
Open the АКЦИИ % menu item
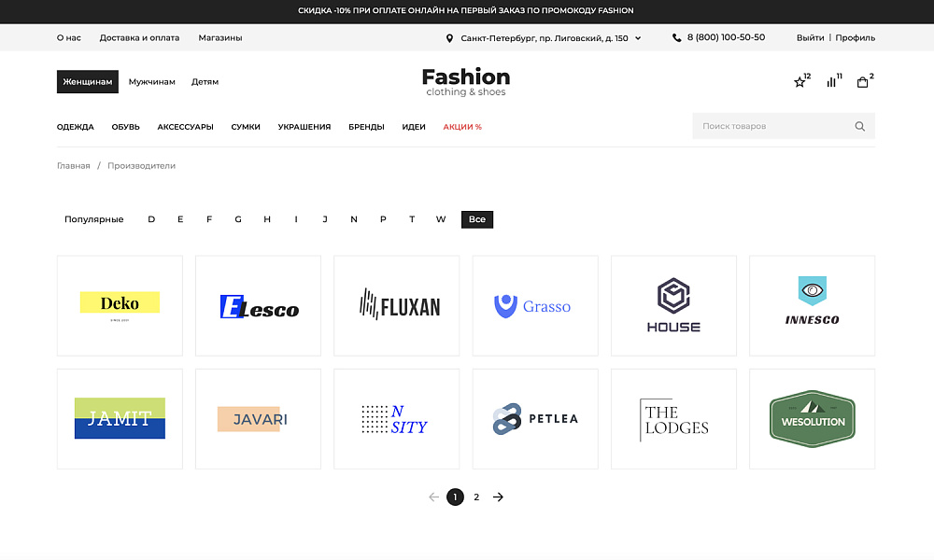coord(461,127)
